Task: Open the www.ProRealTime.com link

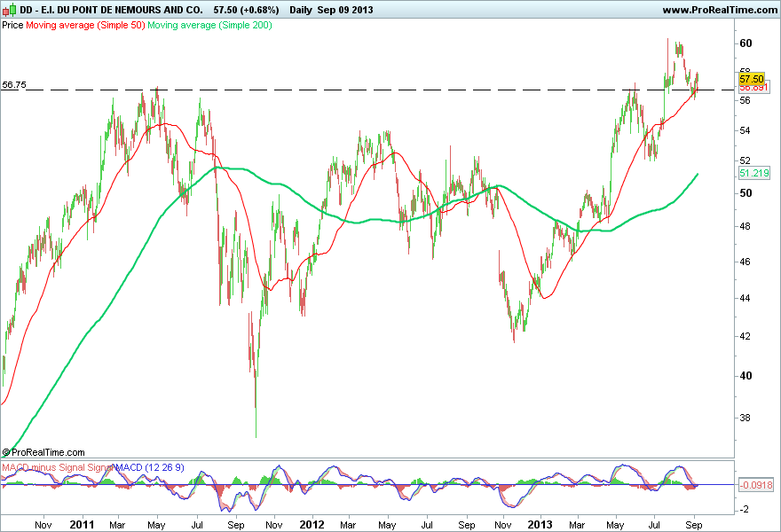Action: tap(720, 10)
